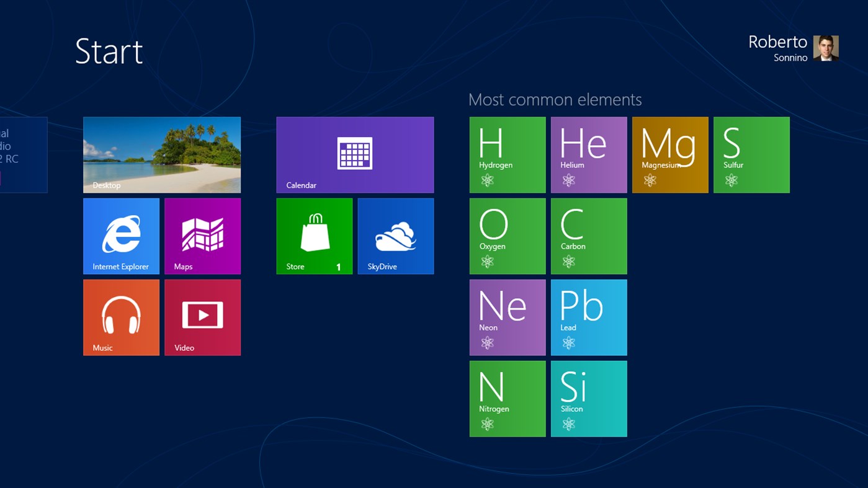
Task: Open the Nitrogen tile
Action: pos(507,398)
